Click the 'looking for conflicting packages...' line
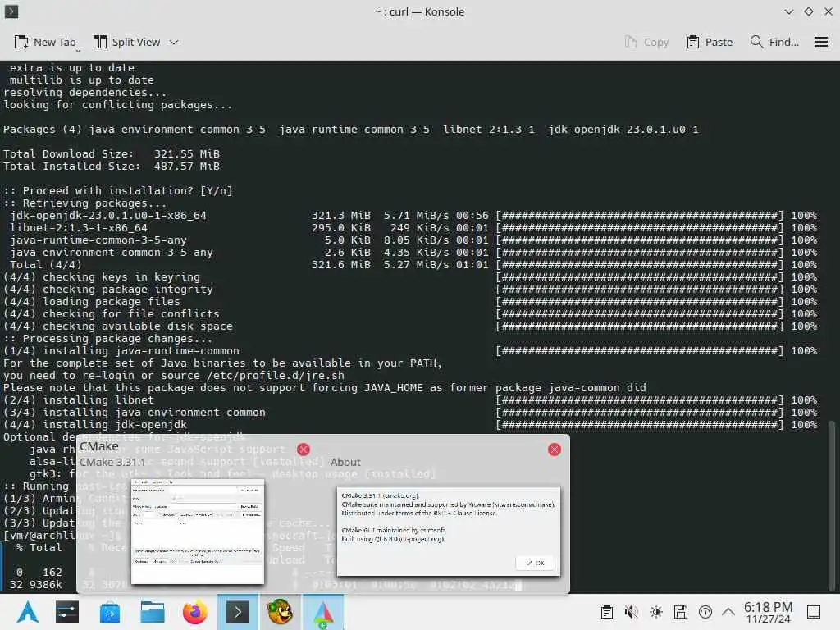840x630 pixels. (118, 104)
